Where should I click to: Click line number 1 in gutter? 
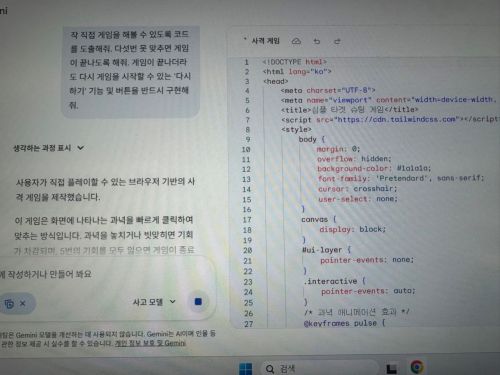[246, 62]
